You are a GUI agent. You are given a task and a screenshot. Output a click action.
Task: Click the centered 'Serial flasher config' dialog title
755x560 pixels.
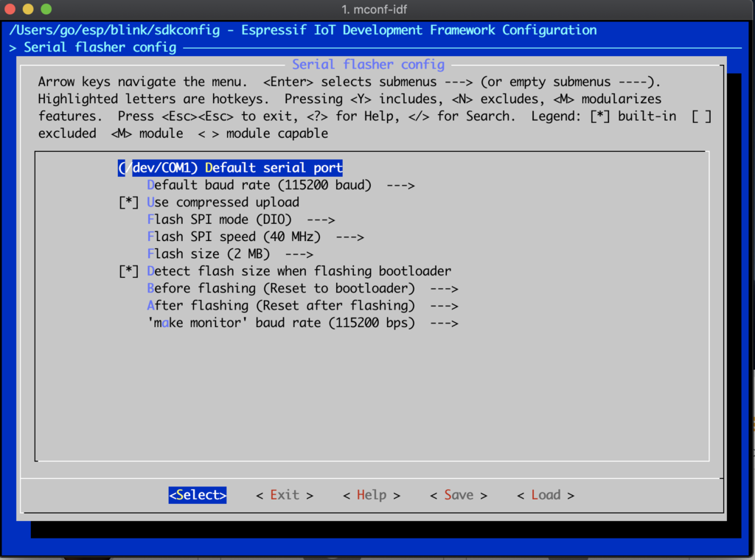click(x=369, y=64)
